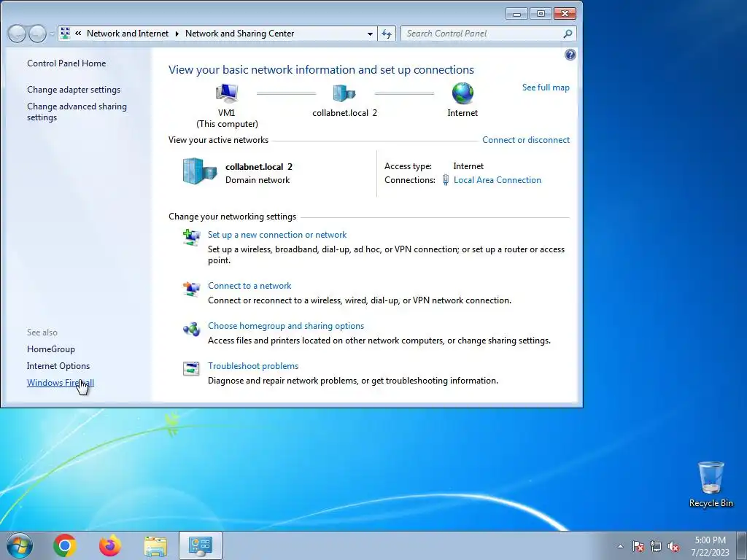The height and width of the screenshot is (560, 747).
Task: Show hidden system tray icons arrow
Action: point(620,546)
